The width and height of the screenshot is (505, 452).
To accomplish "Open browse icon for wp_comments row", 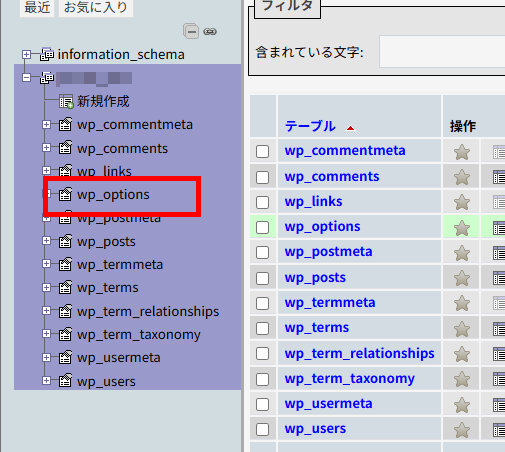I will (x=499, y=177).
